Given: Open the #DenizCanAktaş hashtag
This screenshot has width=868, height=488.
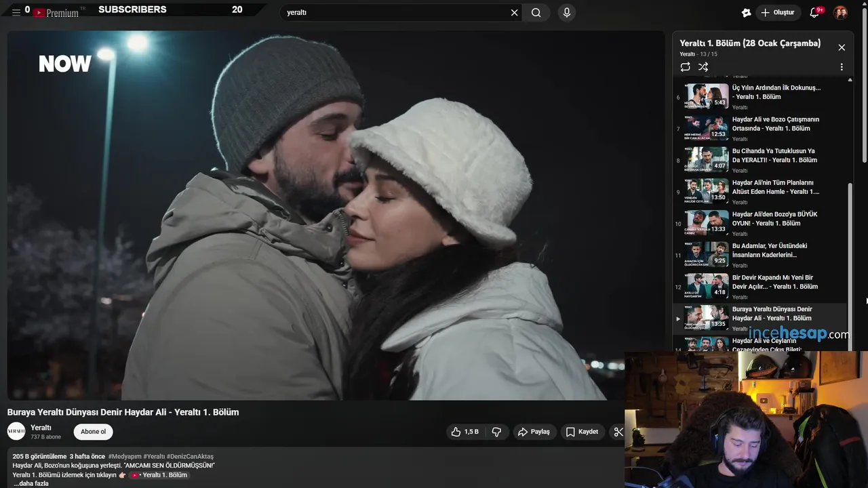Looking at the screenshot, I should click(190, 456).
